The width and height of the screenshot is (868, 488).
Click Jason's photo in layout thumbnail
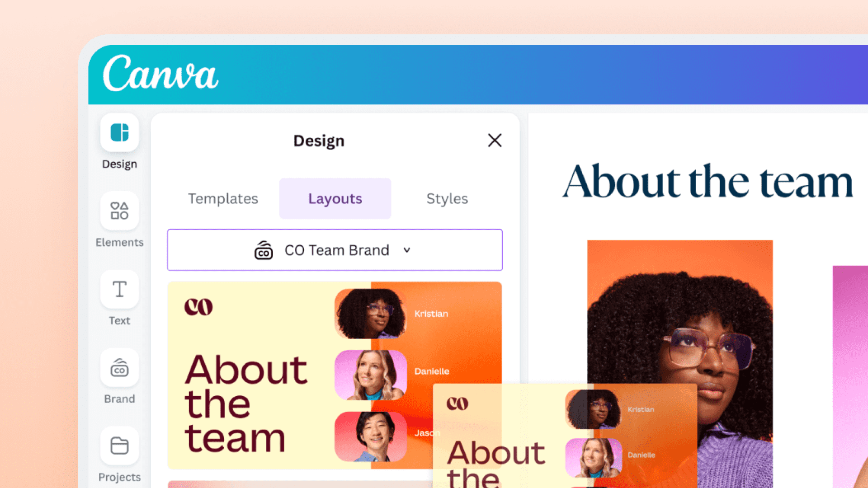(370, 436)
